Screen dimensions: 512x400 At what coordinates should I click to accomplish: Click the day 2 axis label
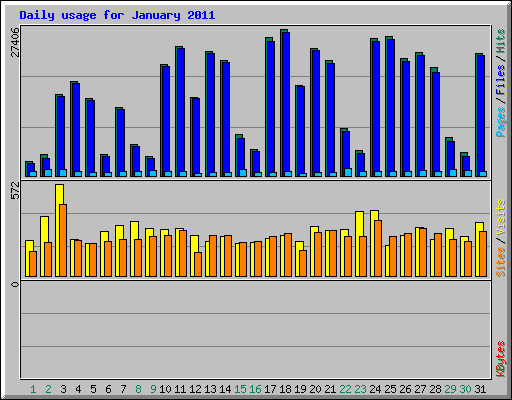pos(48,389)
